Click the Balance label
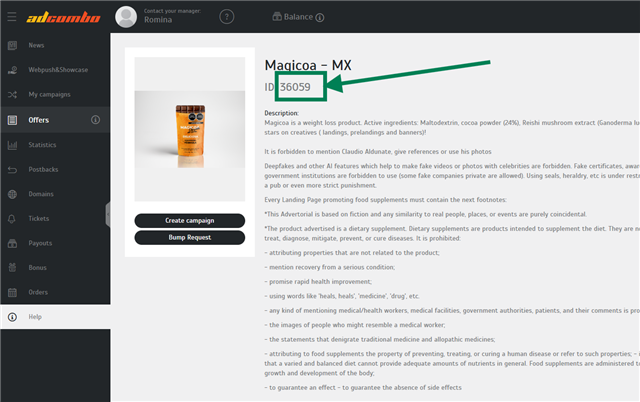Screen dimensions: 640x402 point(298,17)
